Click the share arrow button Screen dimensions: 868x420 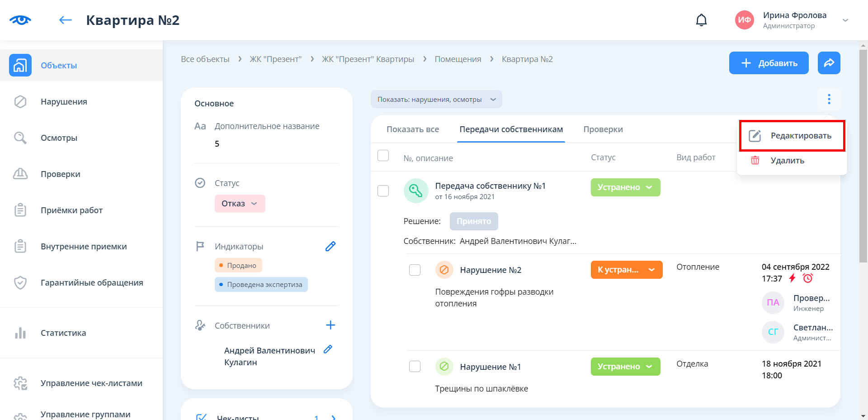(x=829, y=63)
